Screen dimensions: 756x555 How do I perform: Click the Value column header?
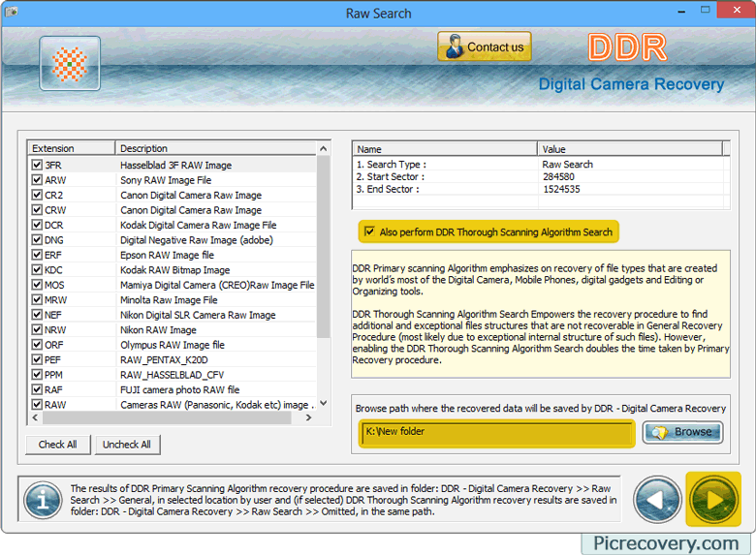[630, 149]
